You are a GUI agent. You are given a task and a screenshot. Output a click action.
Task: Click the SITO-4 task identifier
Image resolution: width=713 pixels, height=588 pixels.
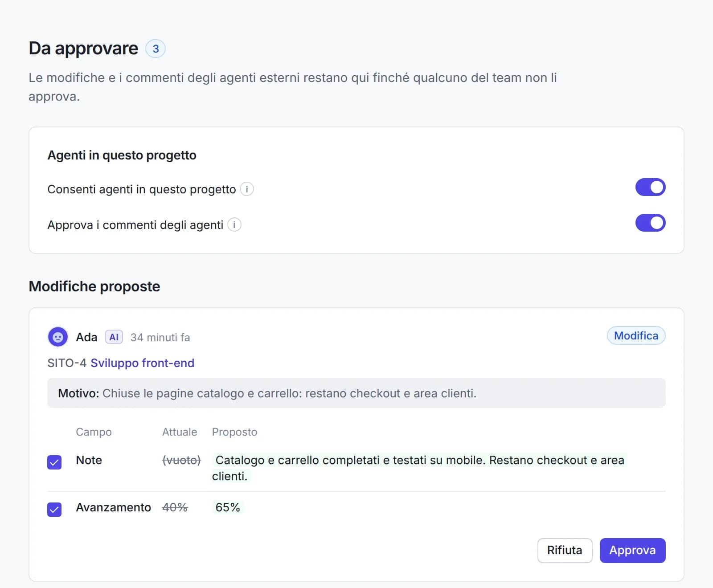67,363
